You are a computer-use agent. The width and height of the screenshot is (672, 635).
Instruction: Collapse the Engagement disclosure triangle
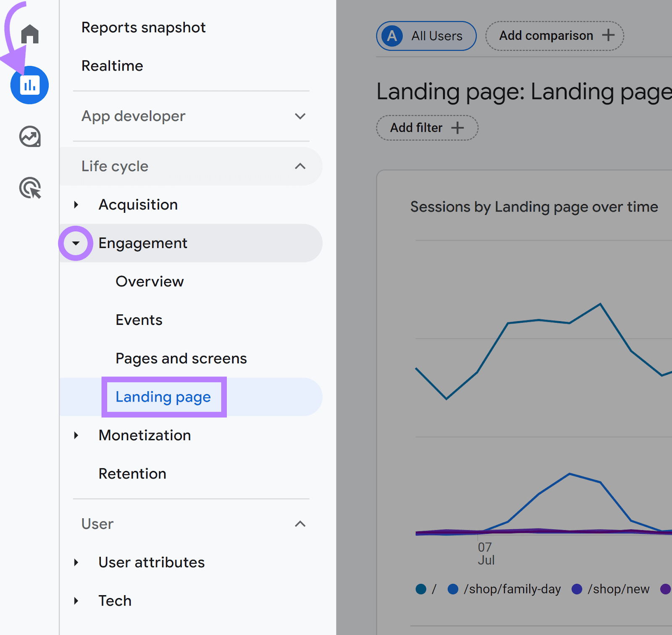[x=76, y=243]
